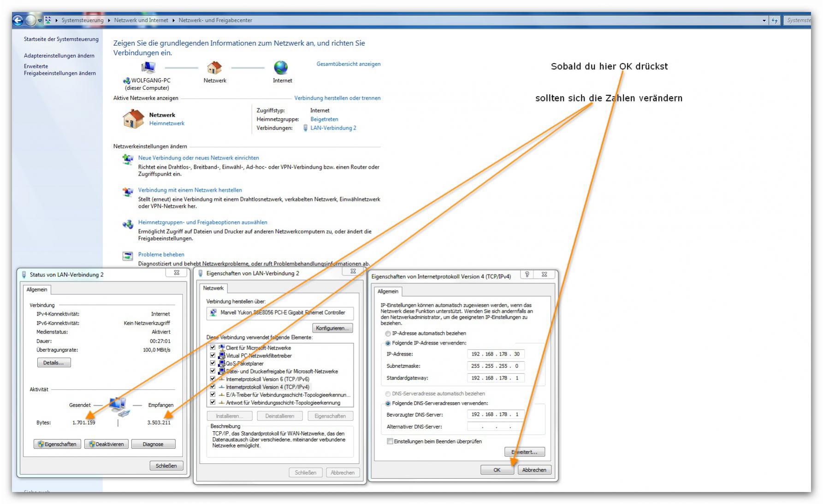Select Allgemein tab in IPv4 properties
The image size is (823, 504).
pos(388,291)
